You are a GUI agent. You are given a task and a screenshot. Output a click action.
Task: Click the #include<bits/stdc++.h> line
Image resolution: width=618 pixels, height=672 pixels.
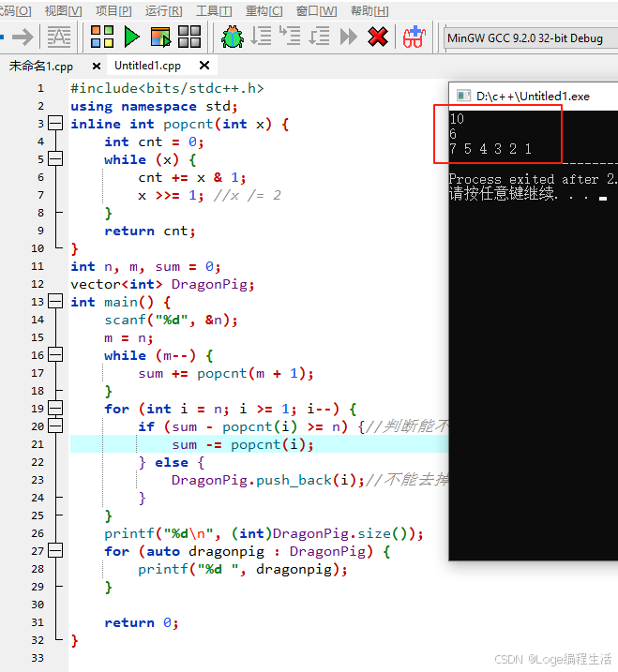(x=167, y=88)
